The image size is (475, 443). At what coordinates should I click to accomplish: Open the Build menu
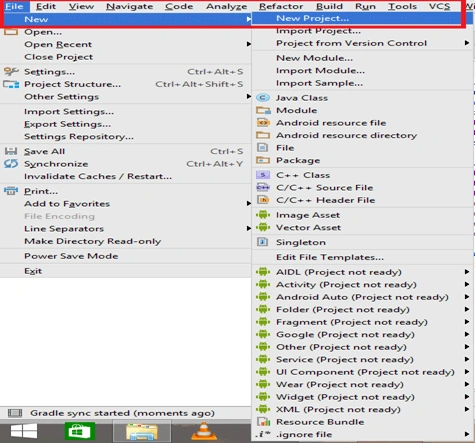[x=329, y=6]
